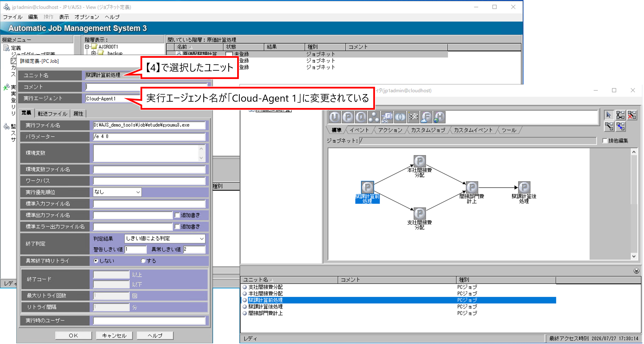Click the キャンセル button
This screenshot has height=344, width=644.
114,336
